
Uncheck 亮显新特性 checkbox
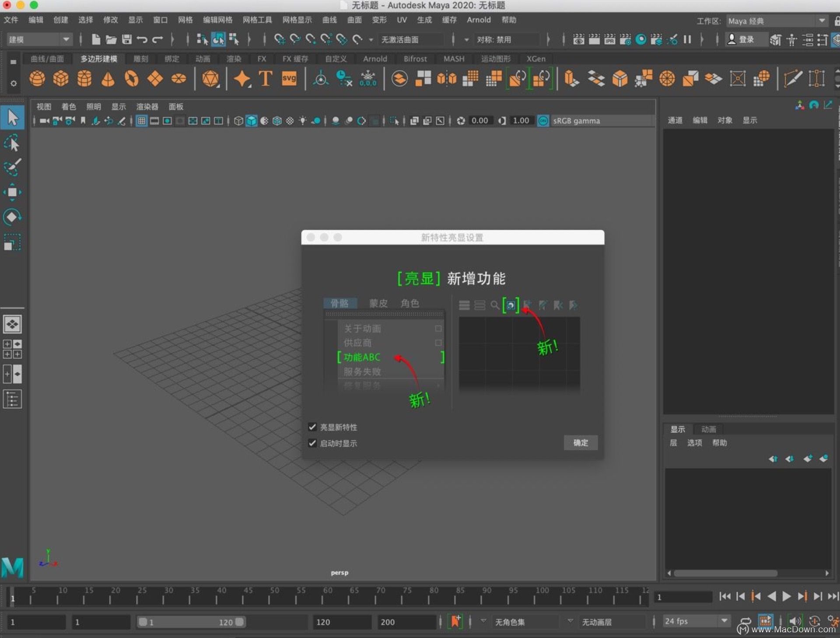312,427
